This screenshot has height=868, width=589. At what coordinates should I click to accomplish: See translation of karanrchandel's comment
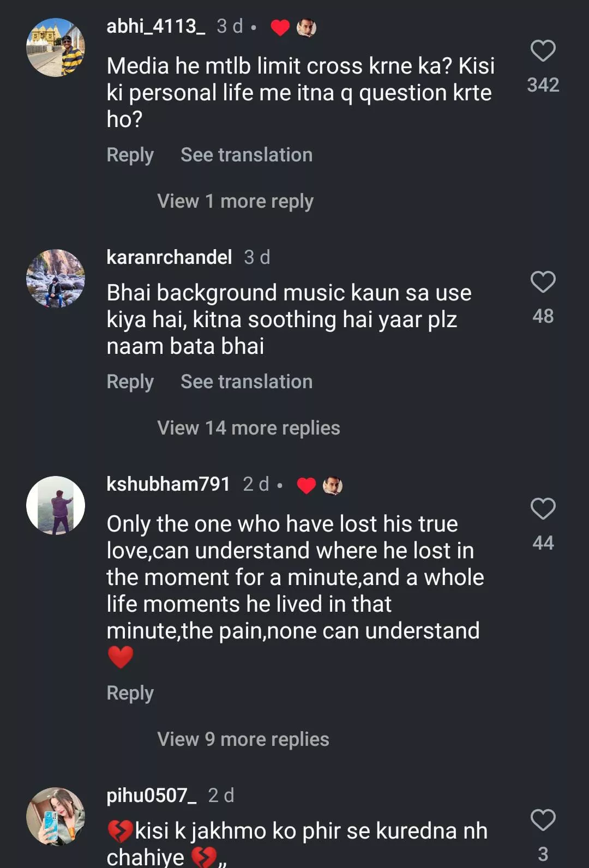(247, 382)
